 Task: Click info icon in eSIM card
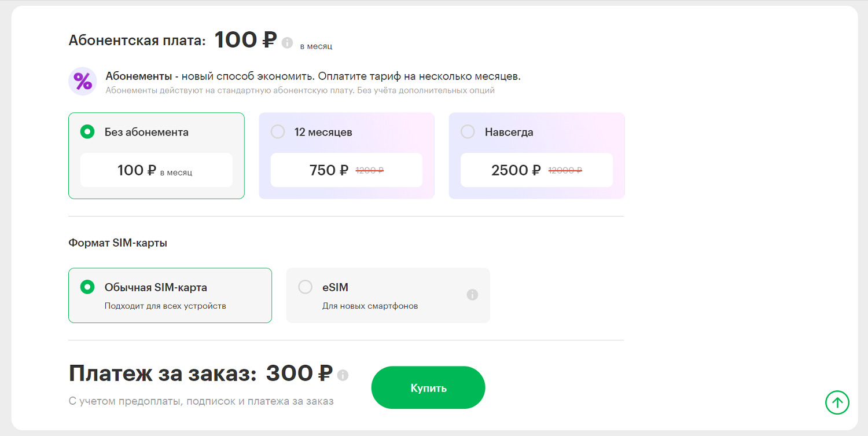coord(472,295)
